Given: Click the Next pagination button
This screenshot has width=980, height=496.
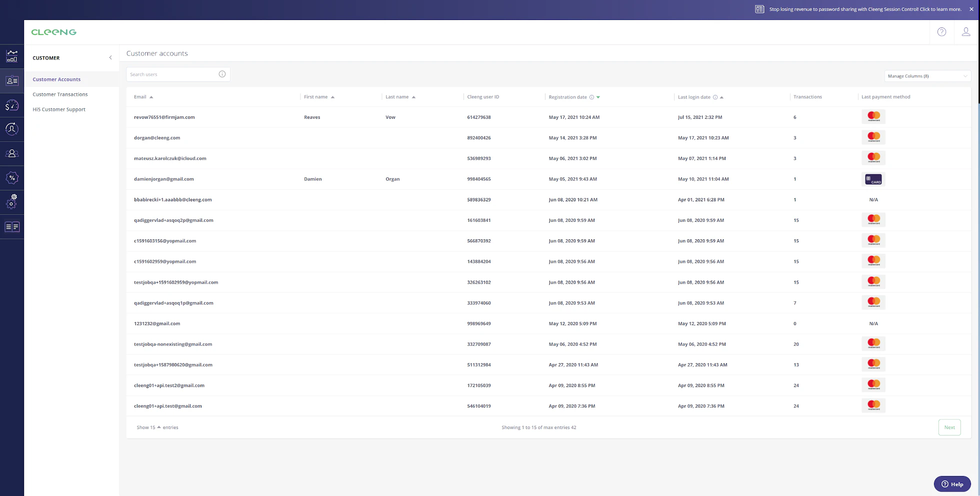Looking at the screenshot, I should [x=949, y=427].
